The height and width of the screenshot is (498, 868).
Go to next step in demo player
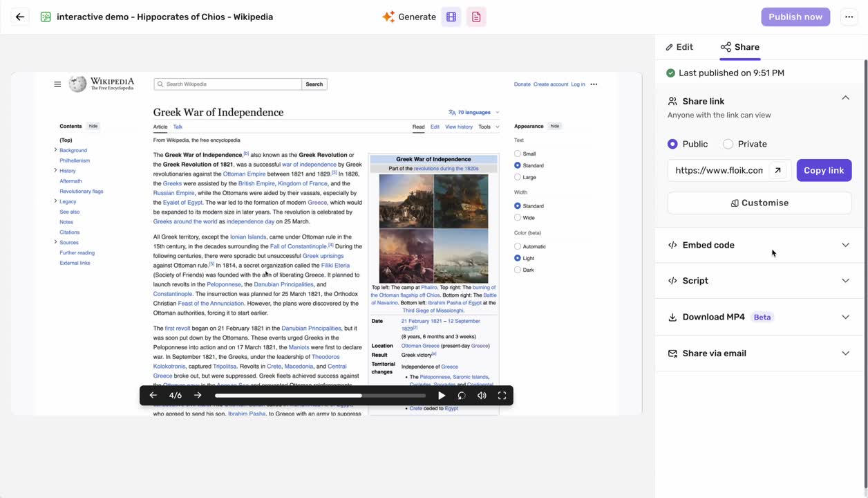(x=198, y=396)
